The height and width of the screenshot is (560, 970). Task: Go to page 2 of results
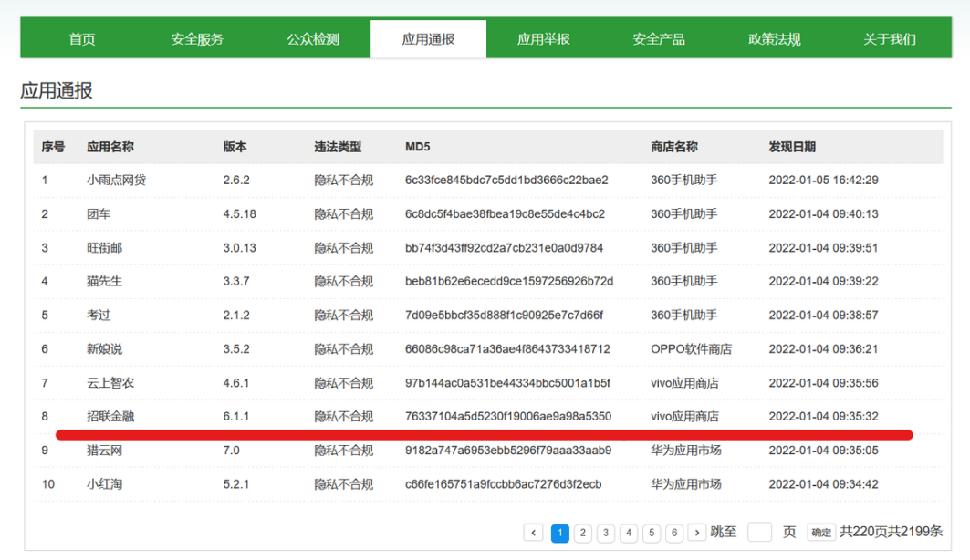pos(582,532)
